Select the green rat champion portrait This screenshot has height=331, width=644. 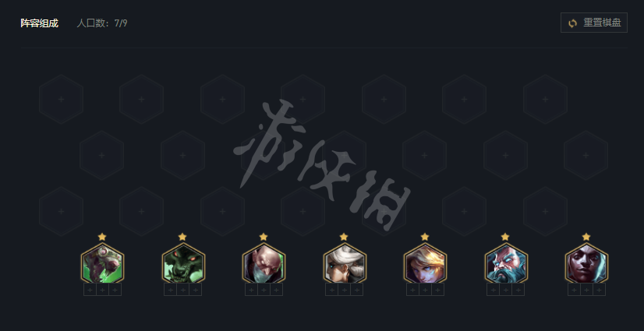[102, 263]
